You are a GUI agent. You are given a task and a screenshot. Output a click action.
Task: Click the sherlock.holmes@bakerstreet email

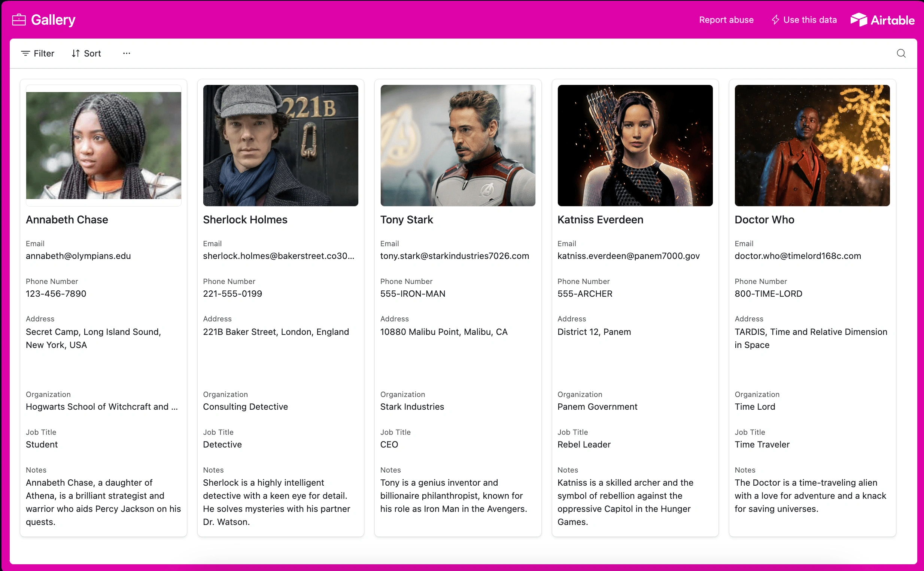[x=279, y=256]
